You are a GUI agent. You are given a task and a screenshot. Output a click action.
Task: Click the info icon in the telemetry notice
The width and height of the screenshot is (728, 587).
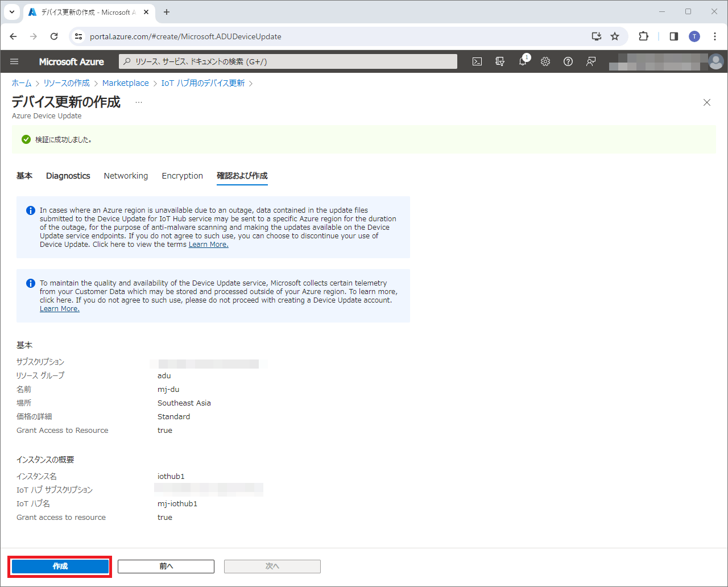tap(31, 283)
